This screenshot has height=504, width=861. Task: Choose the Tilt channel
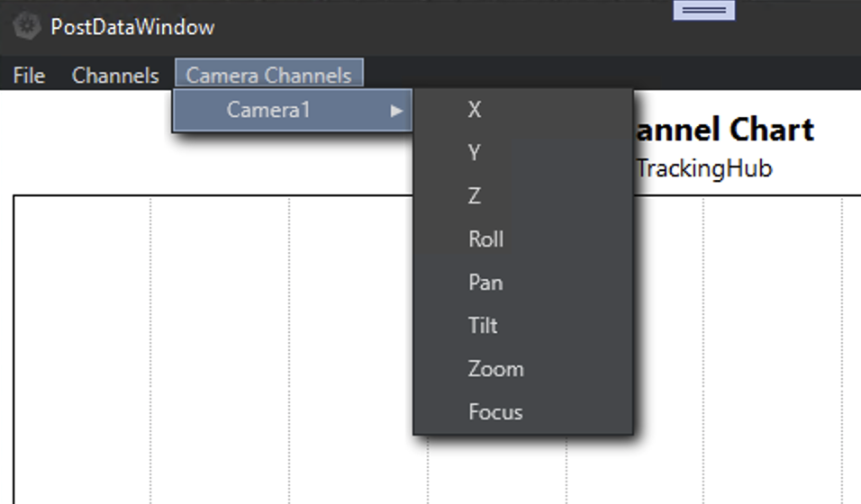[x=483, y=326]
